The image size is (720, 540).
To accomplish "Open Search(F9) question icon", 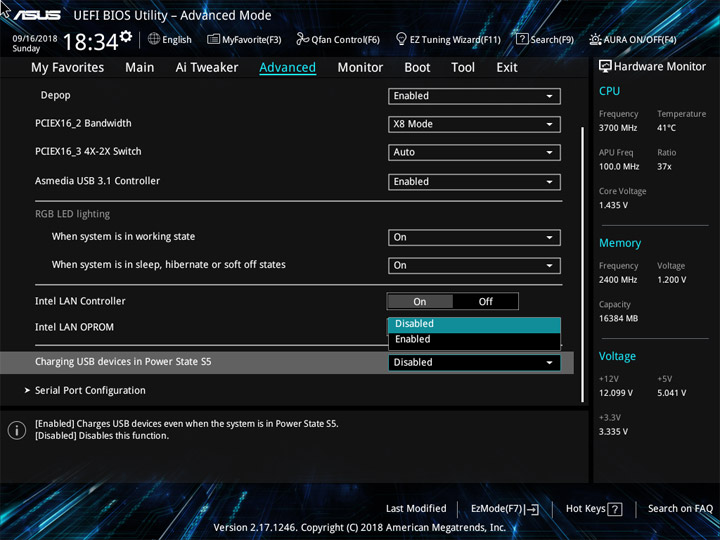I will 522,39.
